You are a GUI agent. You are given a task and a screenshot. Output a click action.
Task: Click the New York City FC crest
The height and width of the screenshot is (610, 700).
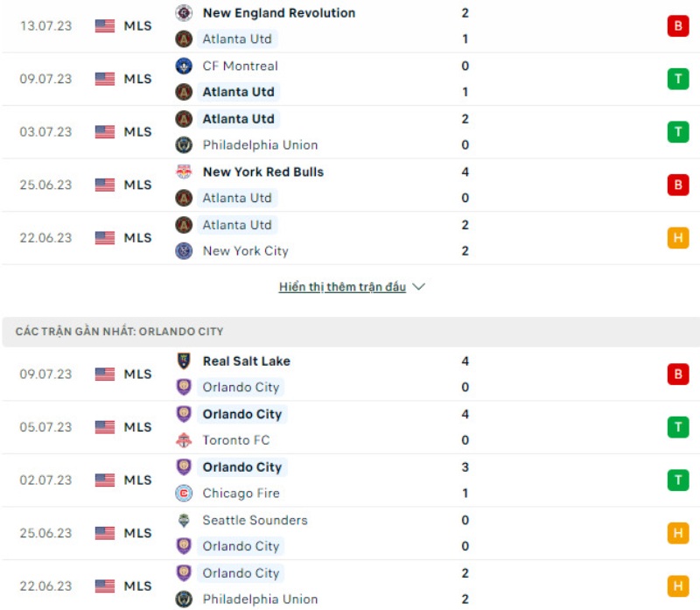tap(184, 251)
